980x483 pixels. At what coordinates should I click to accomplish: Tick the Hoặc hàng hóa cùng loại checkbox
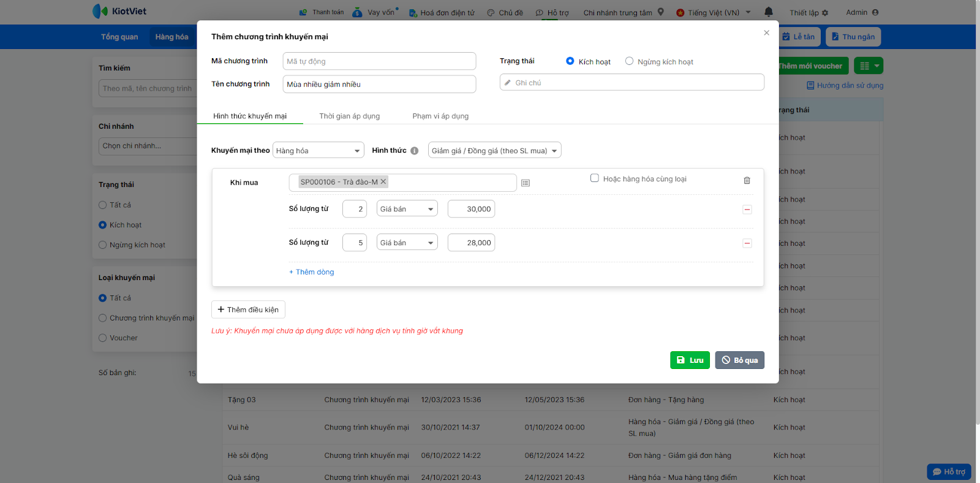pos(594,178)
